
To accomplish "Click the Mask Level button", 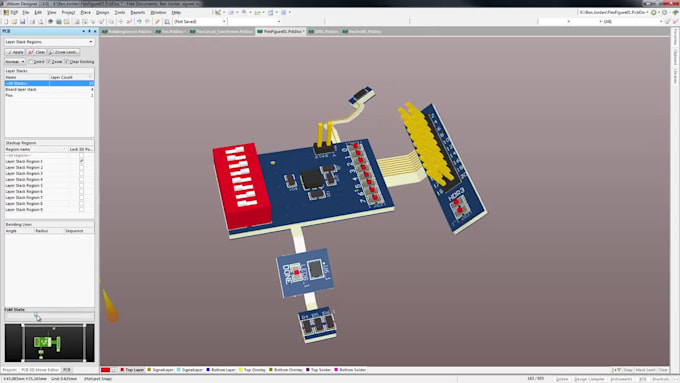I will (645, 370).
